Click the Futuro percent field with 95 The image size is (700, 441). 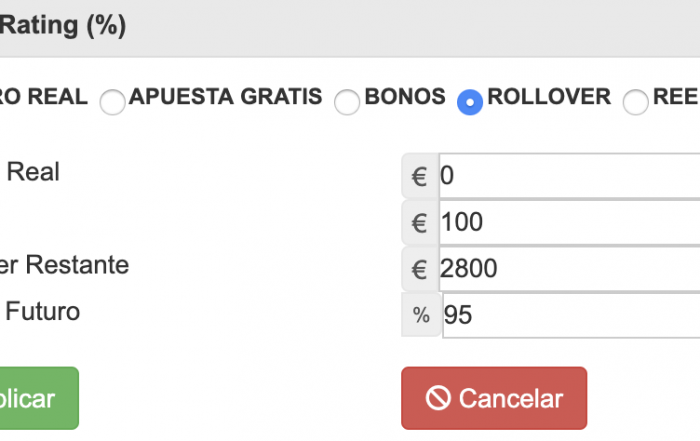[571, 315]
